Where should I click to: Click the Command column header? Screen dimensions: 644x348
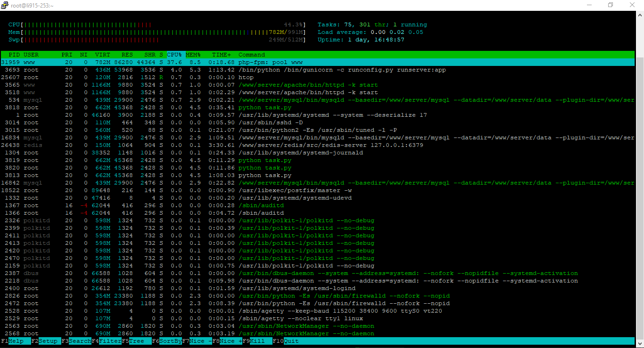pyautogui.click(x=251, y=55)
